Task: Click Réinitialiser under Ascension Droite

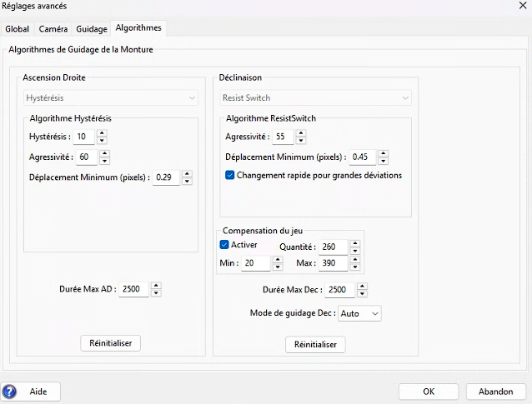Action: click(111, 343)
